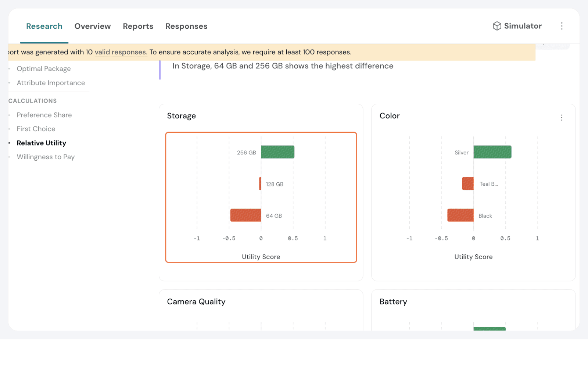The height and width of the screenshot is (371, 588).
Task: Click the green Silver color bar
Action: pos(492,152)
